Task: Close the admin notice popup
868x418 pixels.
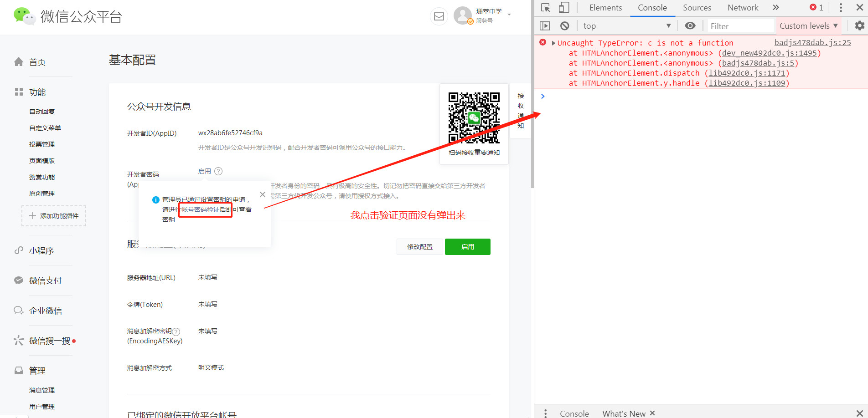Action: pyautogui.click(x=263, y=194)
